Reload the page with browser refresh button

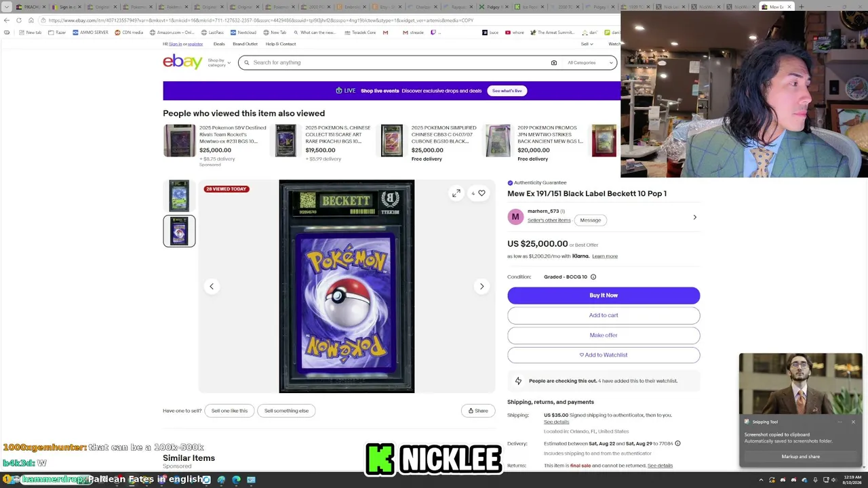pyautogui.click(x=19, y=20)
